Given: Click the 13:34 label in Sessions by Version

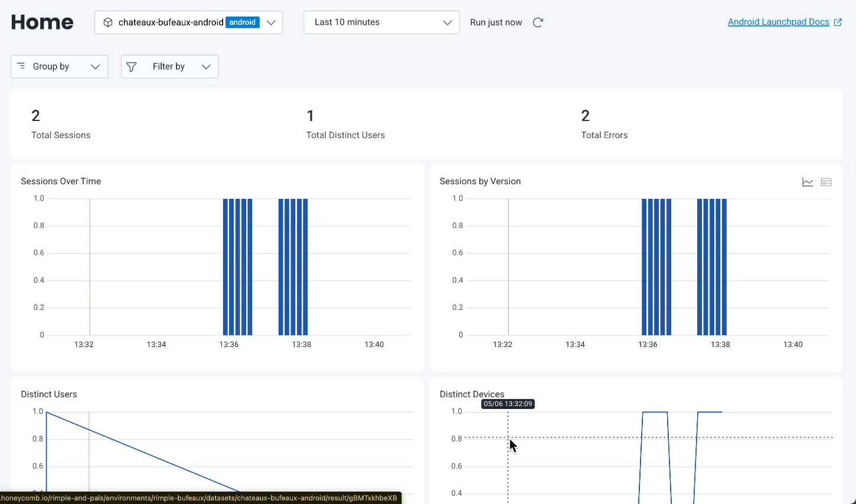Looking at the screenshot, I should click(575, 345).
